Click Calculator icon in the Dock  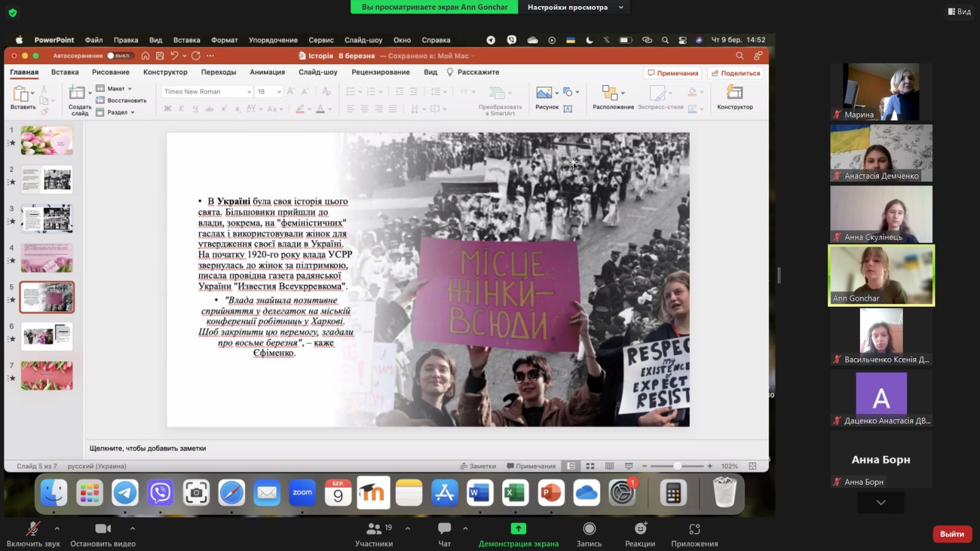coord(673,493)
